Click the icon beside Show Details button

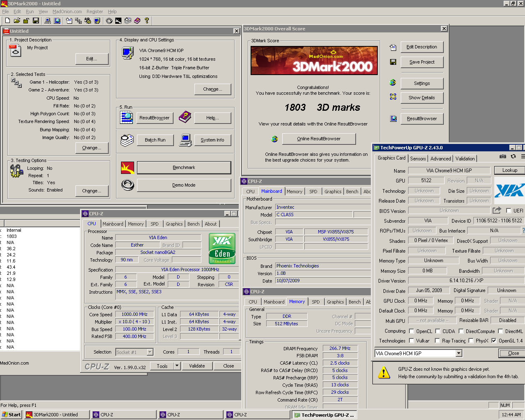pyautogui.click(x=393, y=97)
